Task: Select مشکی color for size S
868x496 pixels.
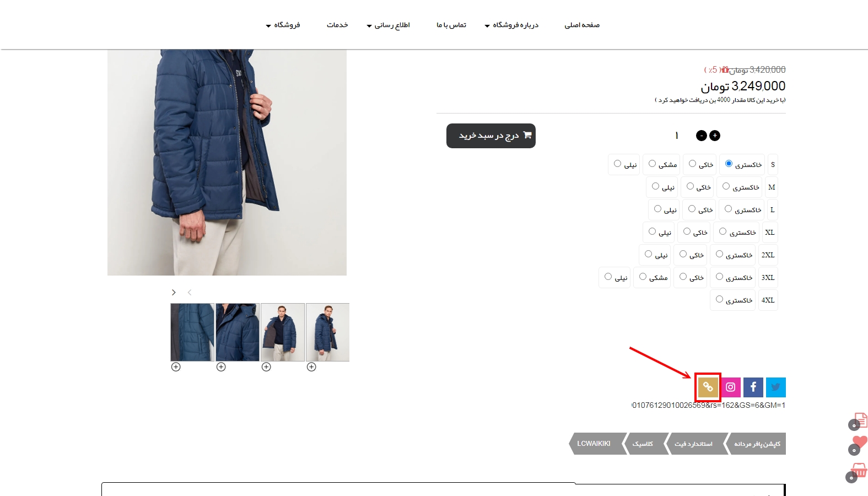Action: (x=652, y=164)
